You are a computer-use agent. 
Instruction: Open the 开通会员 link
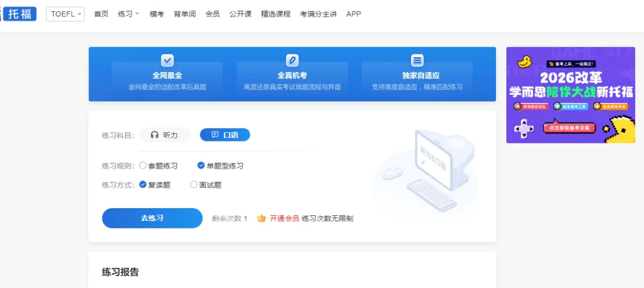[x=284, y=219]
